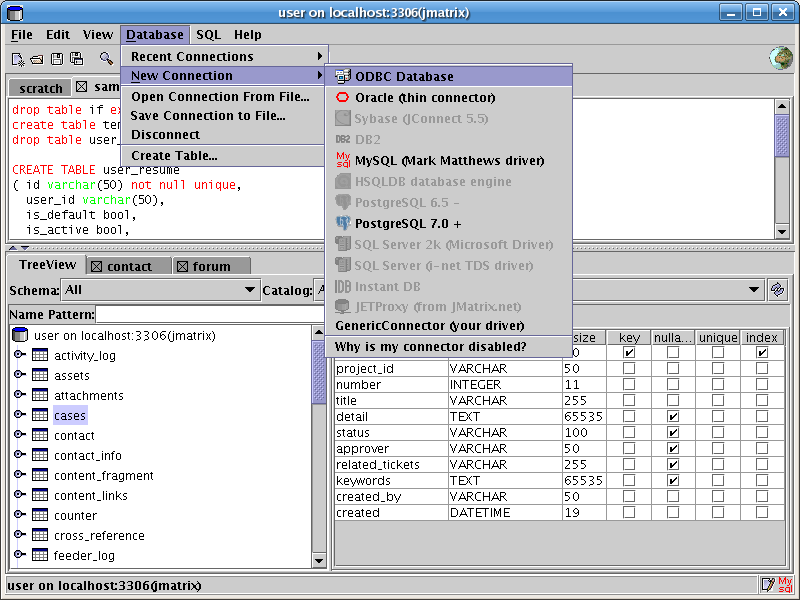Viewport: 800px width, 600px height.
Task: Toggle the nullable checkbox for keywords
Action: click(673, 481)
